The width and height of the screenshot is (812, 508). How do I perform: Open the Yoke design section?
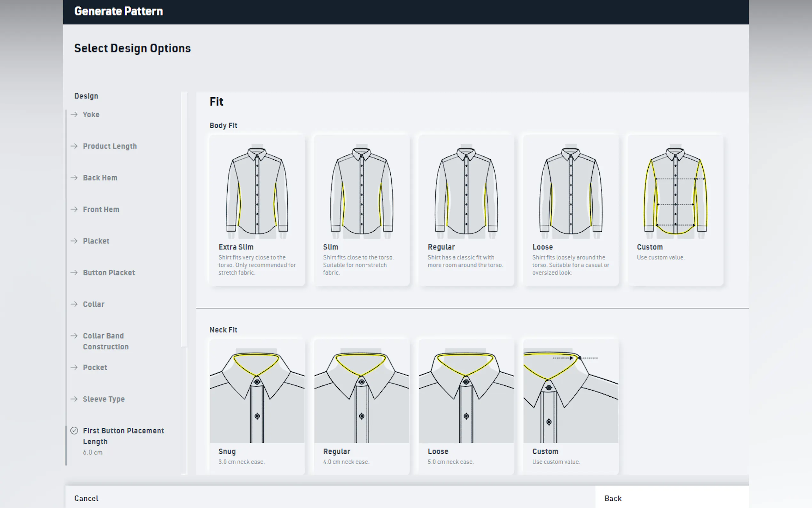pos(91,115)
